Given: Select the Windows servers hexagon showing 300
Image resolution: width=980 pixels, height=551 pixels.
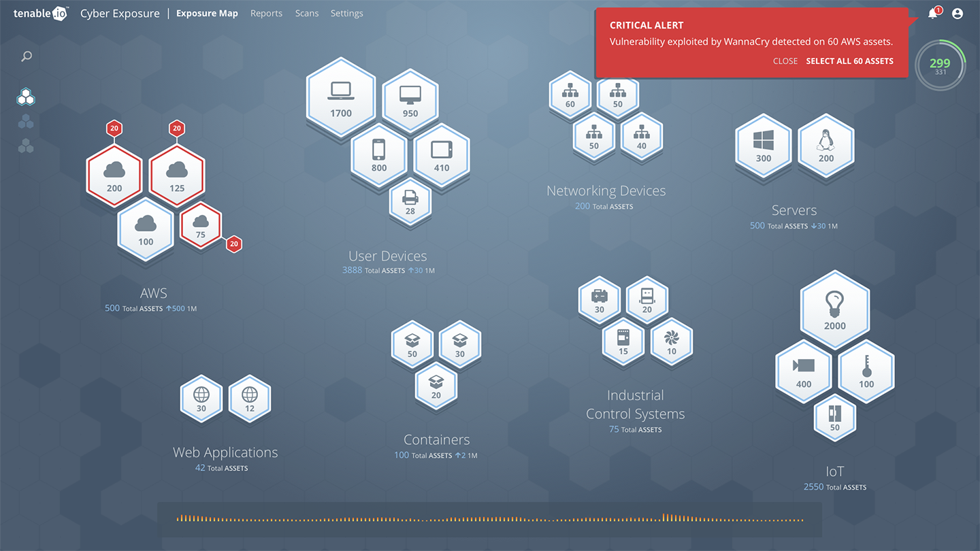Looking at the screenshot, I should 764,146.
